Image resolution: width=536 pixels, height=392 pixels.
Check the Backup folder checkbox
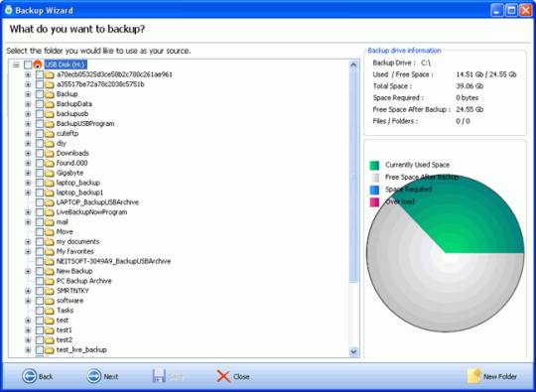[40, 94]
